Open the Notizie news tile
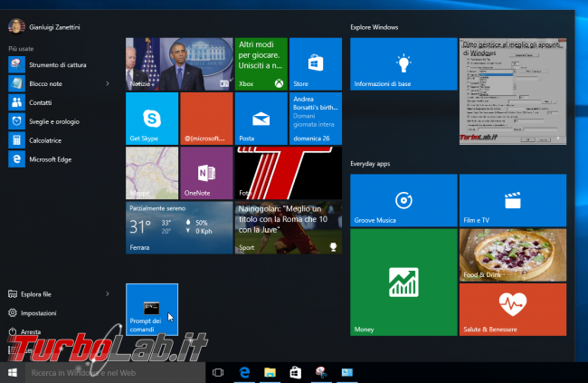The height and width of the screenshot is (383, 588). (x=179, y=64)
